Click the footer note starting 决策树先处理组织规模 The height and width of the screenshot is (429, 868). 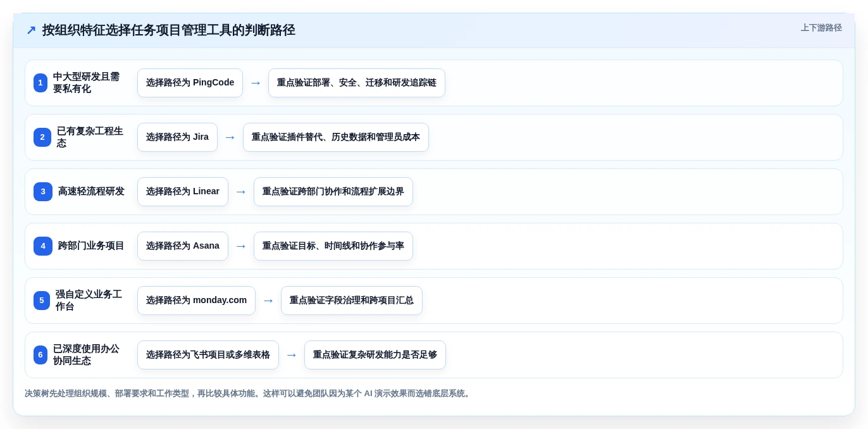pos(249,394)
